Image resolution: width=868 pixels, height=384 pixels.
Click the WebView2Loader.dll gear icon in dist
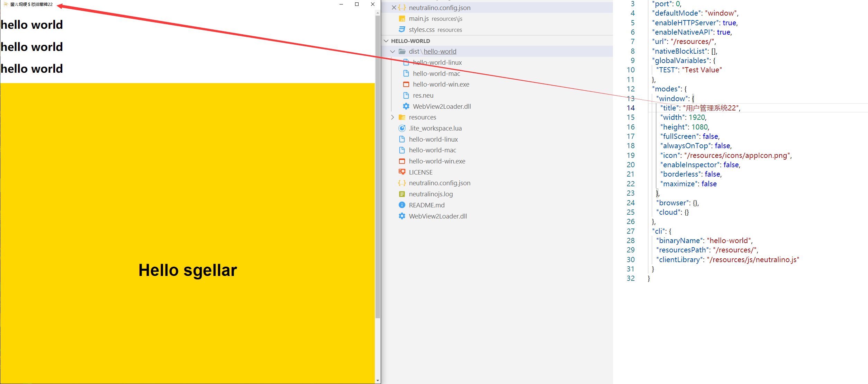[x=406, y=106]
